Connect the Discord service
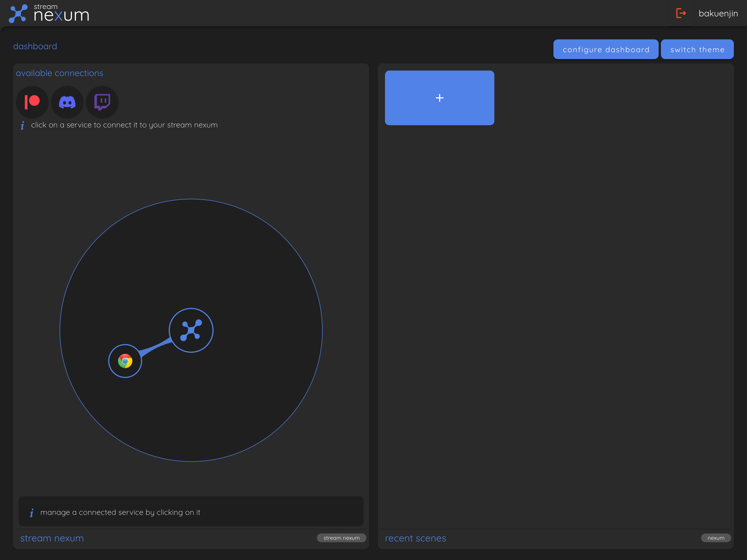 click(x=67, y=102)
